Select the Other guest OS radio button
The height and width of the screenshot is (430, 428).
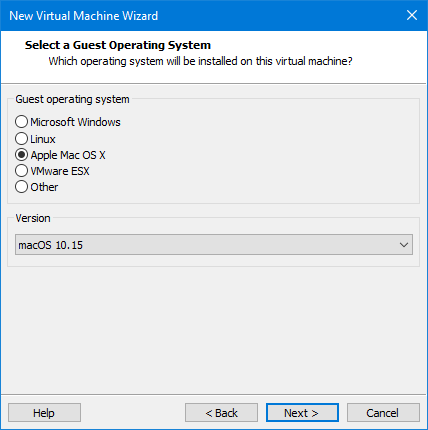tap(21, 187)
